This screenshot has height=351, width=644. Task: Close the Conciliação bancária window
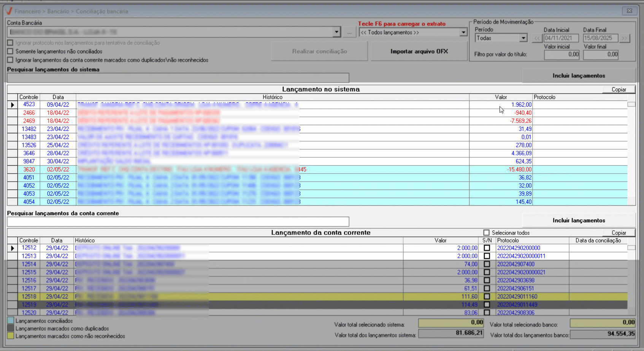point(629,11)
